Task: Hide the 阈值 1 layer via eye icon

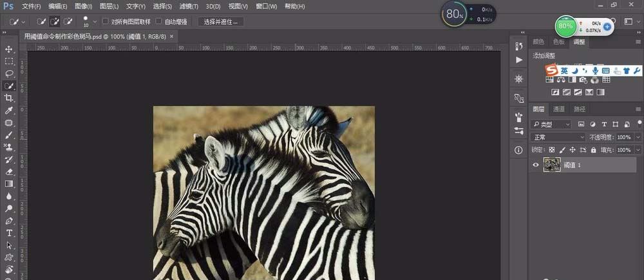Action: pos(535,165)
